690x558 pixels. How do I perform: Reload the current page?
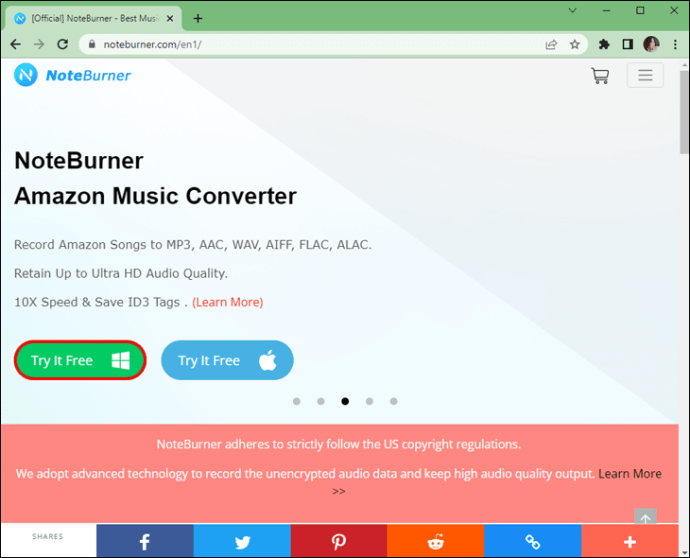62,44
